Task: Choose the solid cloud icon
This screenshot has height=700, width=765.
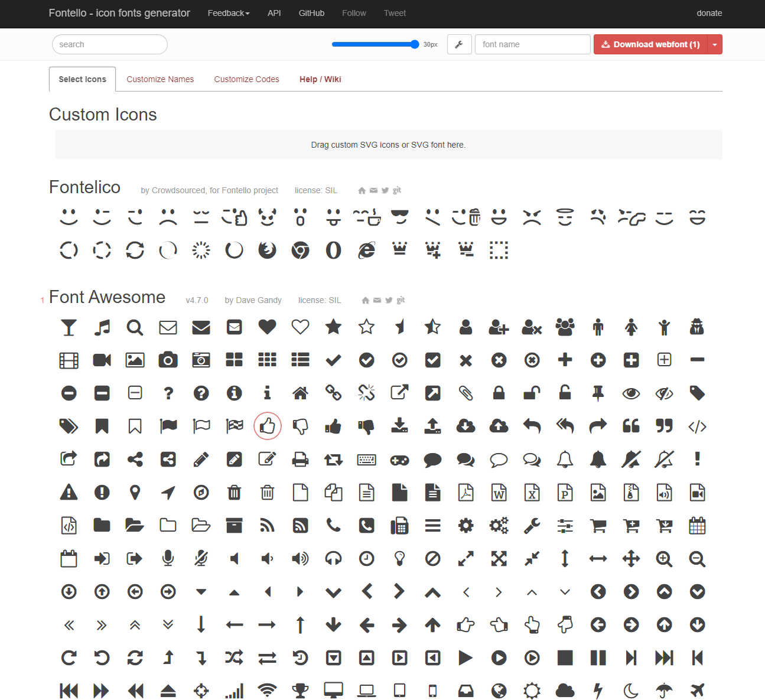Action: (x=565, y=691)
